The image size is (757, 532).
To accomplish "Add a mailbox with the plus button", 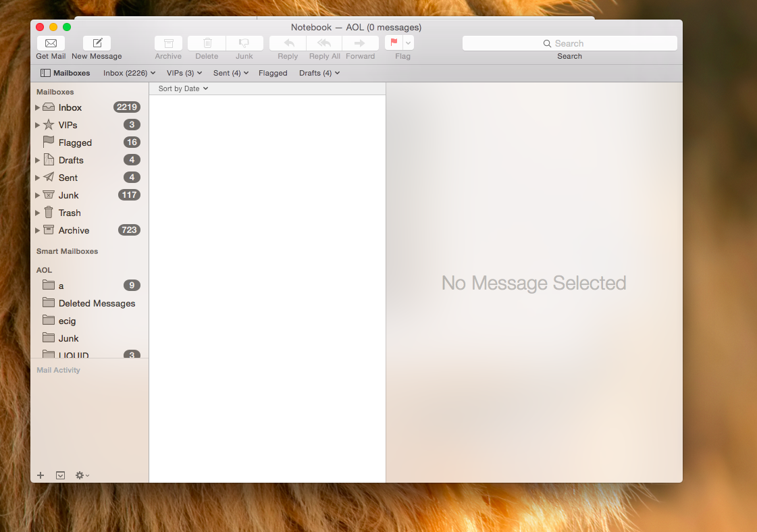I will (41, 475).
